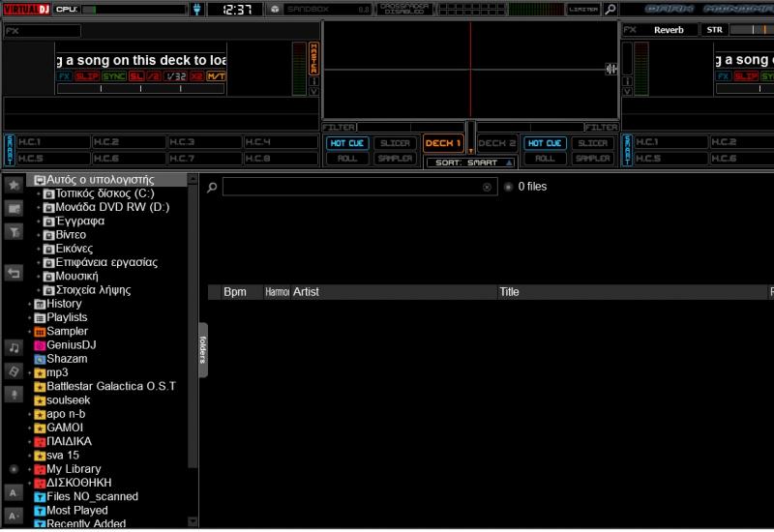774x532 pixels.
Task: Toggle the left deck SL button
Action: [136, 76]
